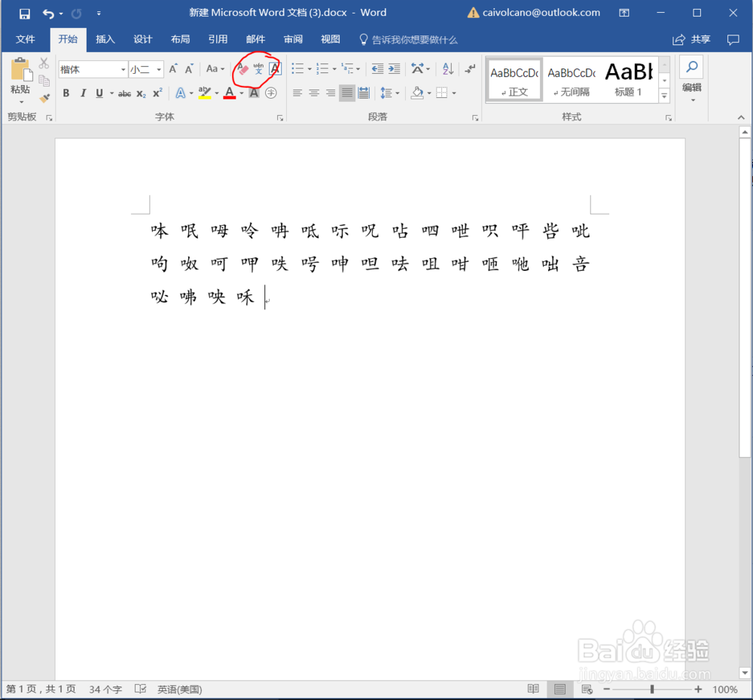Show or hide paragraph marks
753x700 pixels.
tap(470, 69)
